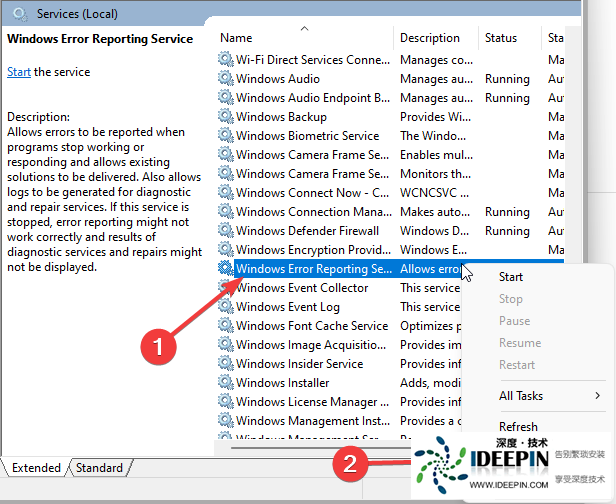Switch to the Standard tab
The image size is (616, 504).
(99, 468)
